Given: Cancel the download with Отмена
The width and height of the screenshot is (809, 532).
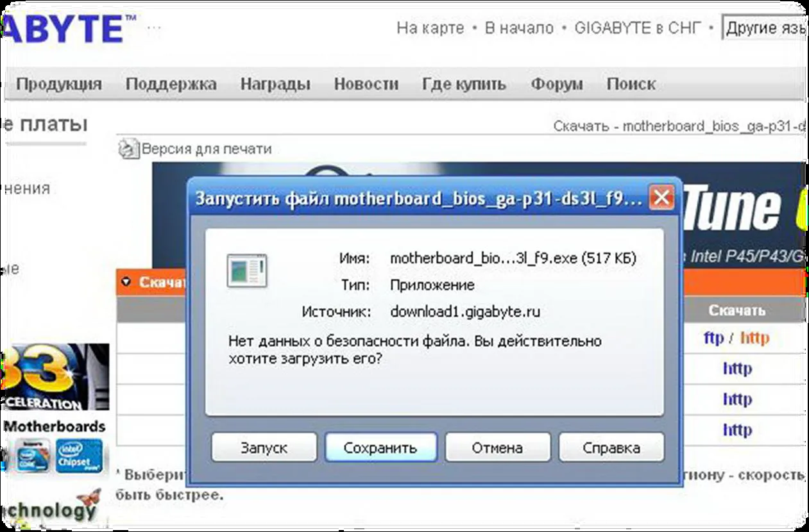Looking at the screenshot, I should pos(497,447).
